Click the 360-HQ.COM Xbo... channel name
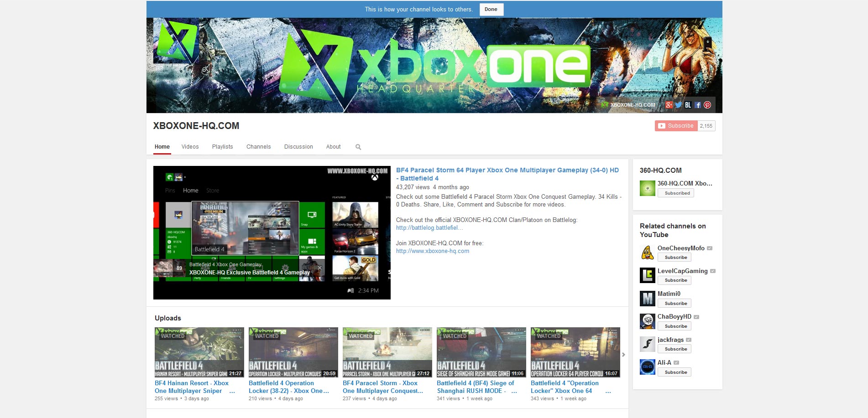868x418 pixels. pos(685,183)
